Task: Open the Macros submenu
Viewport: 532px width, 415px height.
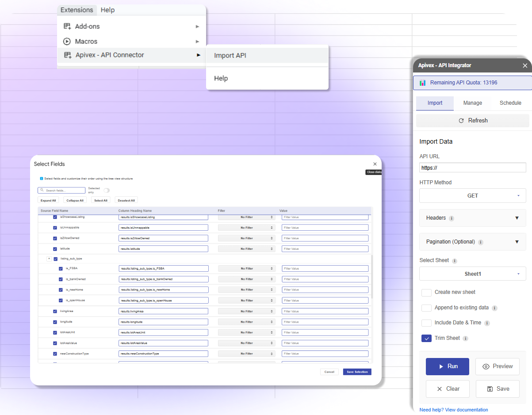Action: pos(132,41)
